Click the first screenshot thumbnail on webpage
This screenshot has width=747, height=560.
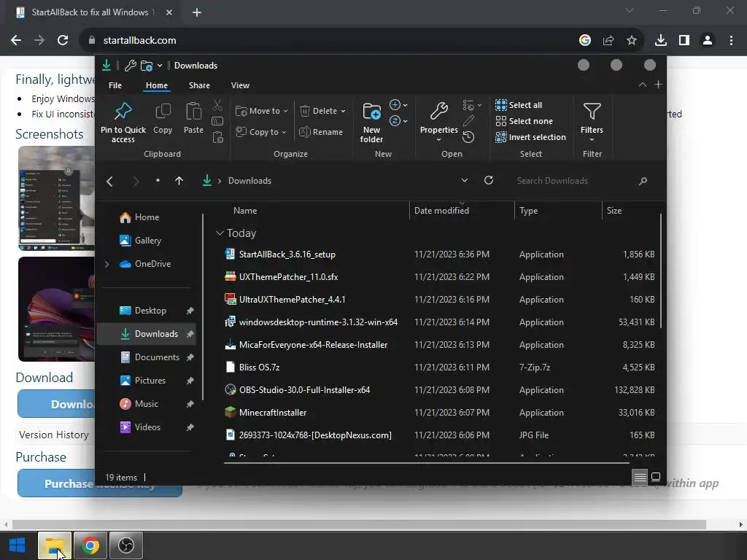pyautogui.click(x=56, y=198)
